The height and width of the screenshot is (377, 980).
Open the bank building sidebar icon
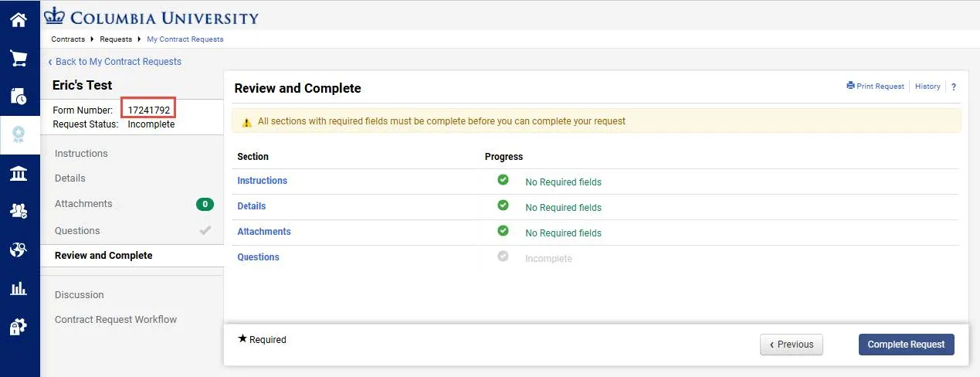[19, 173]
